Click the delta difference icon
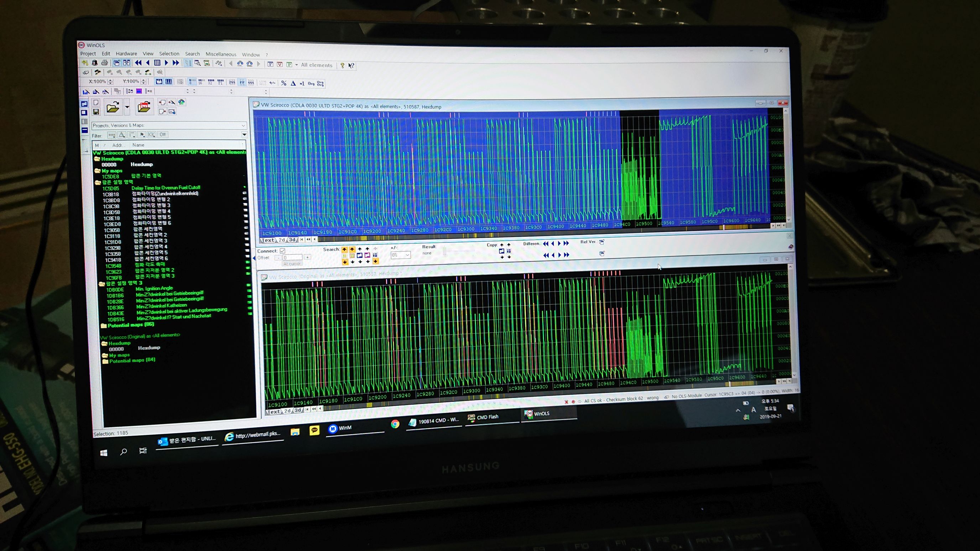Screen dimensions: 980x551 [293, 83]
